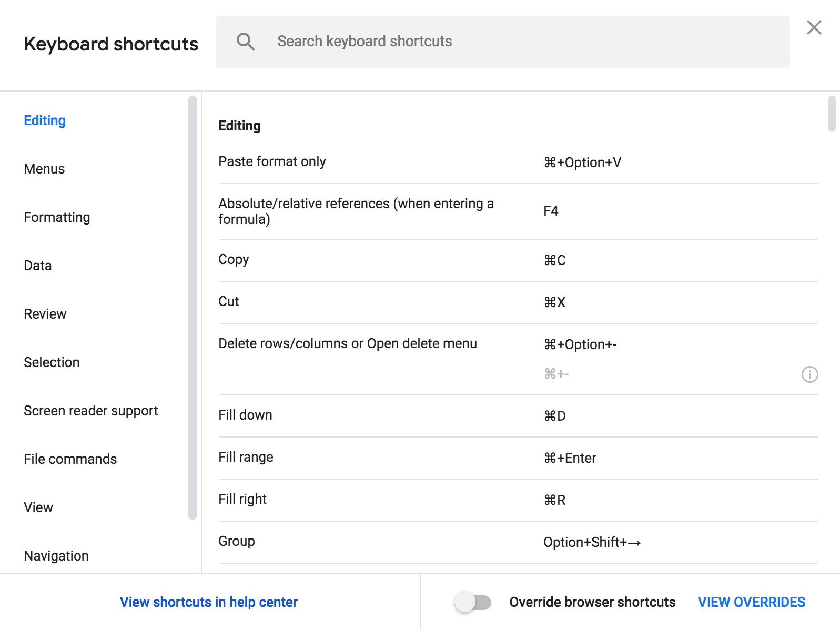840x630 pixels.
Task: Open the Formatting shortcuts category
Action: pos(57,217)
